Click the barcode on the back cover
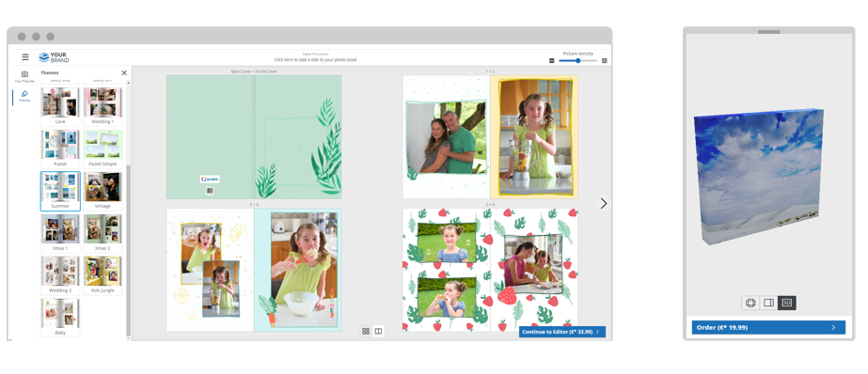This screenshot has width=868, height=374. coord(210,191)
